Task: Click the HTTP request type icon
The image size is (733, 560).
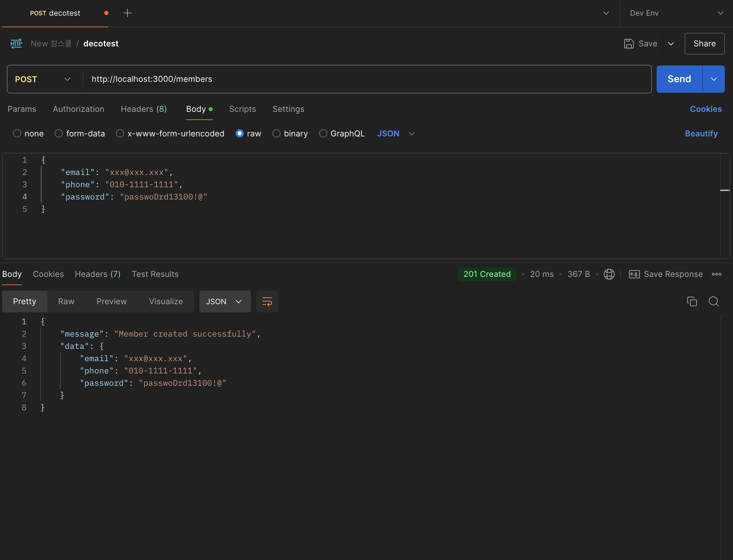Action: (16, 44)
